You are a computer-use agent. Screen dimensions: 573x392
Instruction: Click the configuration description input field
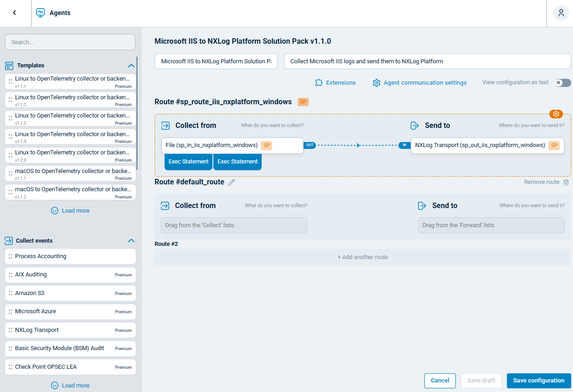click(x=428, y=61)
